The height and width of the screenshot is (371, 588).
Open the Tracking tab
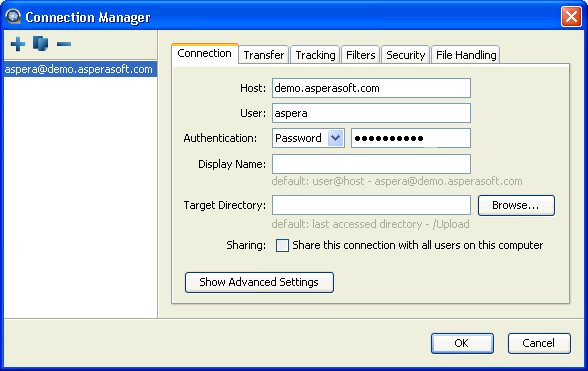315,55
